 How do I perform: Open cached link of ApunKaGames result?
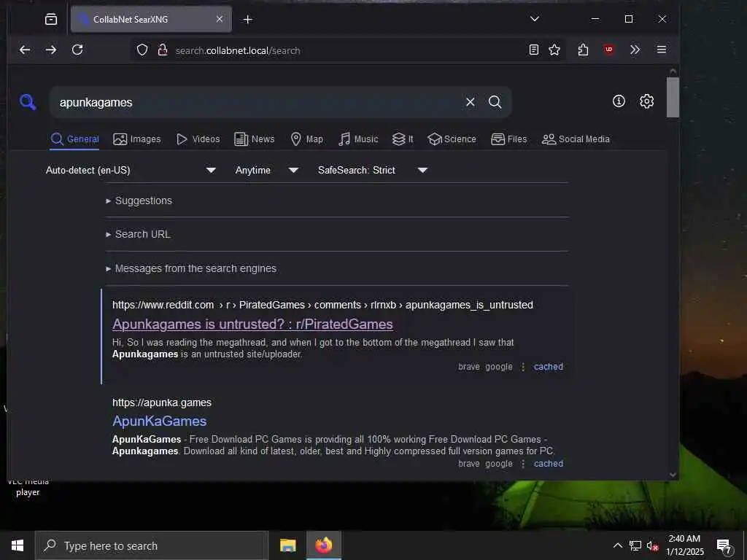click(549, 463)
